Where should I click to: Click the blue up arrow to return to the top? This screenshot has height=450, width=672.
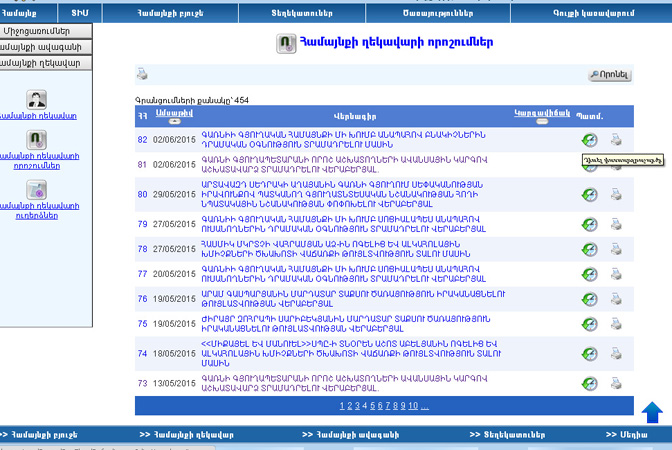(652, 412)
